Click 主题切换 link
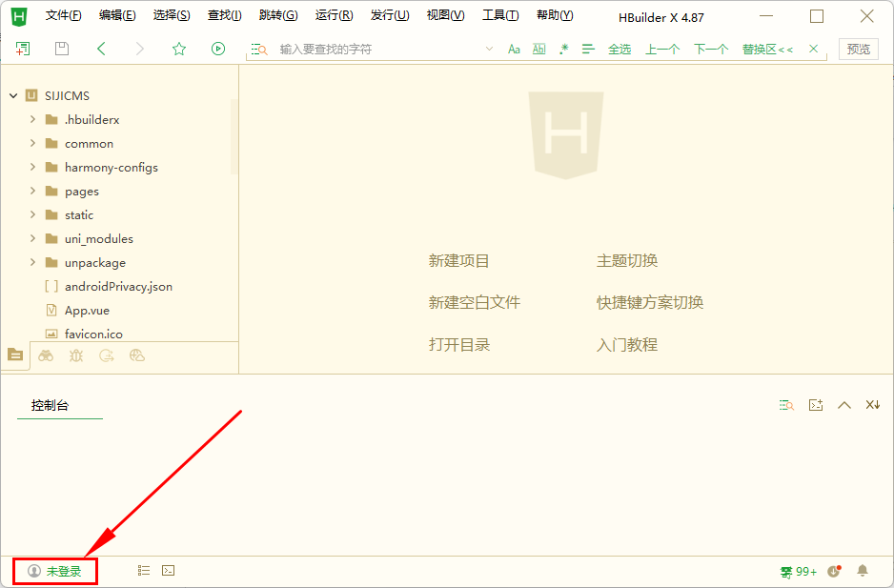This screenshot has height=588, width=894. (x=627, y=260)
